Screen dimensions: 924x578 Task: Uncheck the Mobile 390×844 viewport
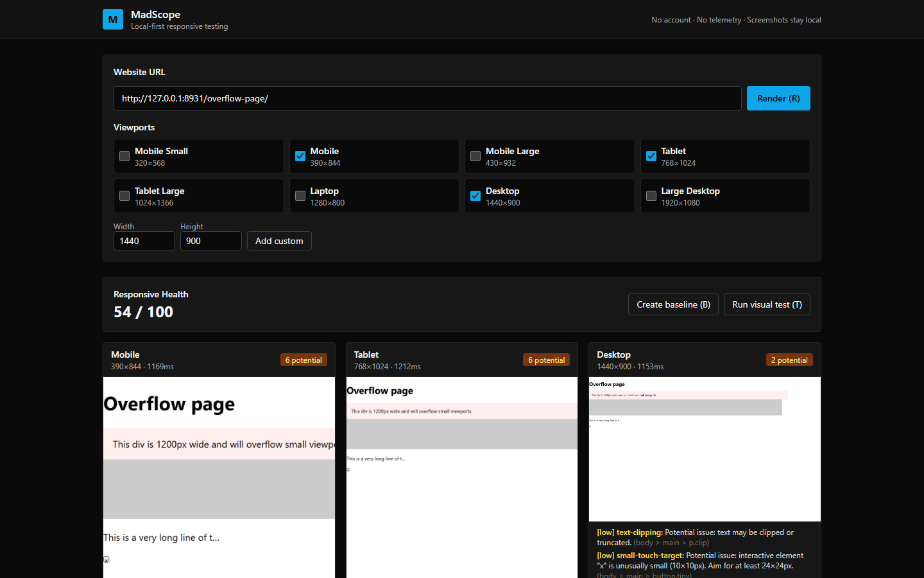click(x=300, y=156)
